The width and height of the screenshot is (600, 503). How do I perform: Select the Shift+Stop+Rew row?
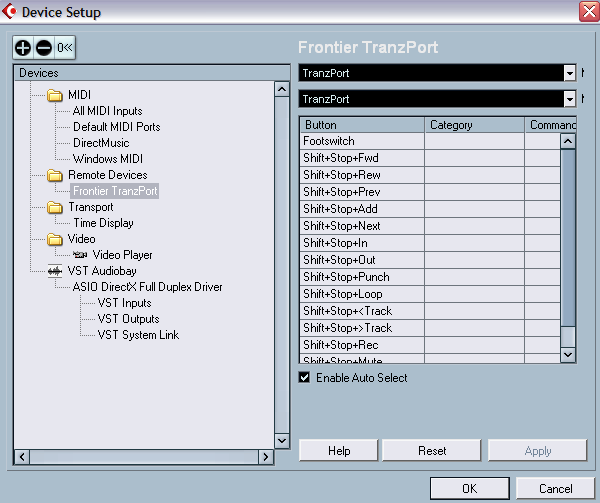click(x=430, y=175)
